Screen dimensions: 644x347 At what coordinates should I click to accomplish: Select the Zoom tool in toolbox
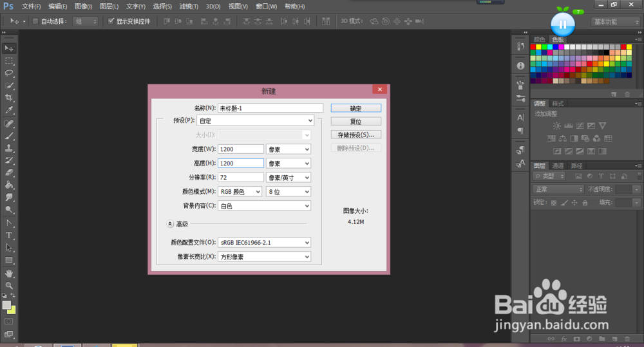coord(9,285)
